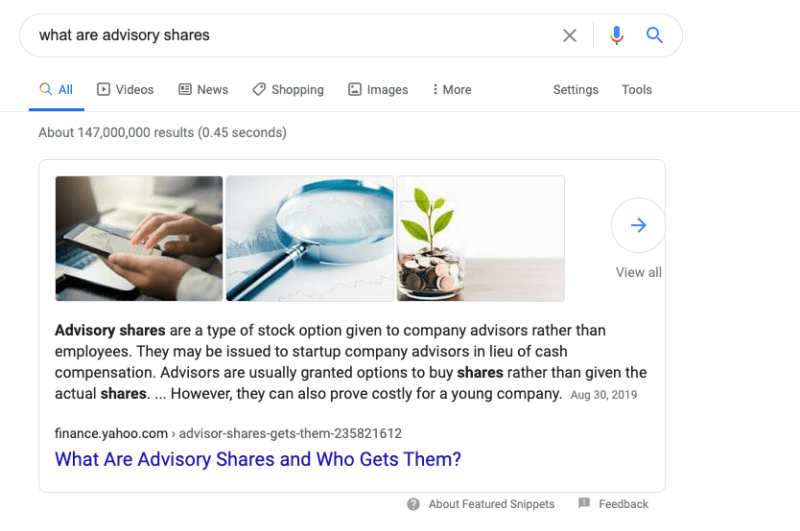
Task: Switch to the Images tab
Action: [378, 90]
